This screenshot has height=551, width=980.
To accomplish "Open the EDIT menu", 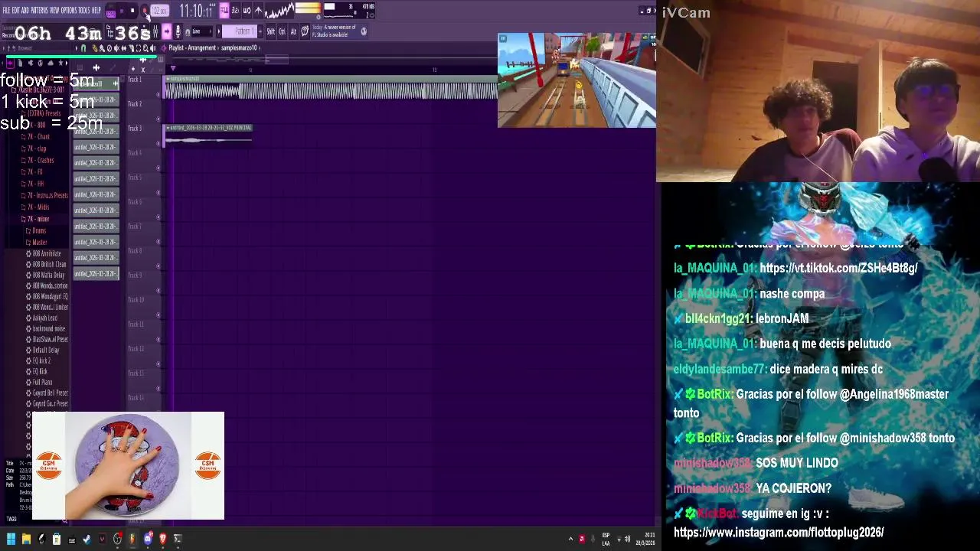I will [16, 10].
